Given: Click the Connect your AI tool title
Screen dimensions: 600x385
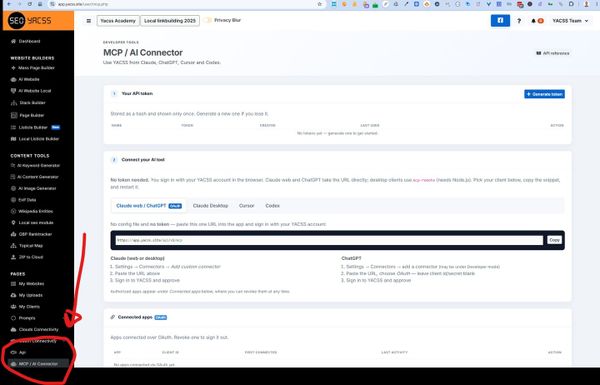Looking at the screenshot, I should (143, 160).
